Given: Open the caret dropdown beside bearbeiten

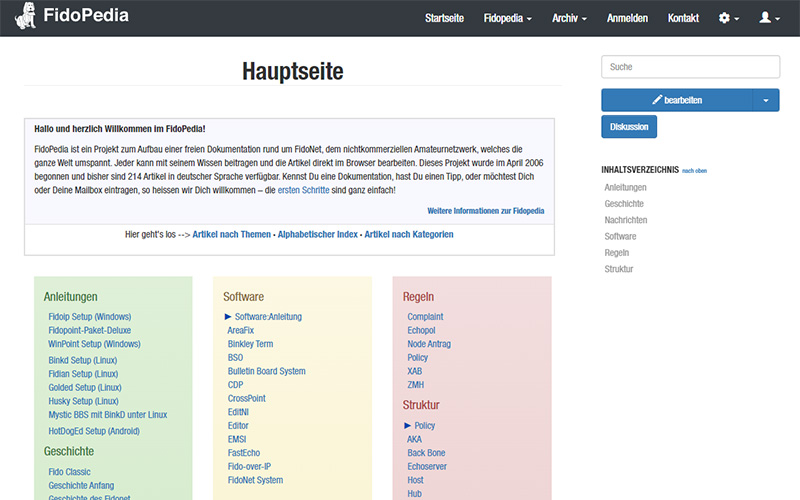Looking at the screenshot, I should [x=766, y=100].
